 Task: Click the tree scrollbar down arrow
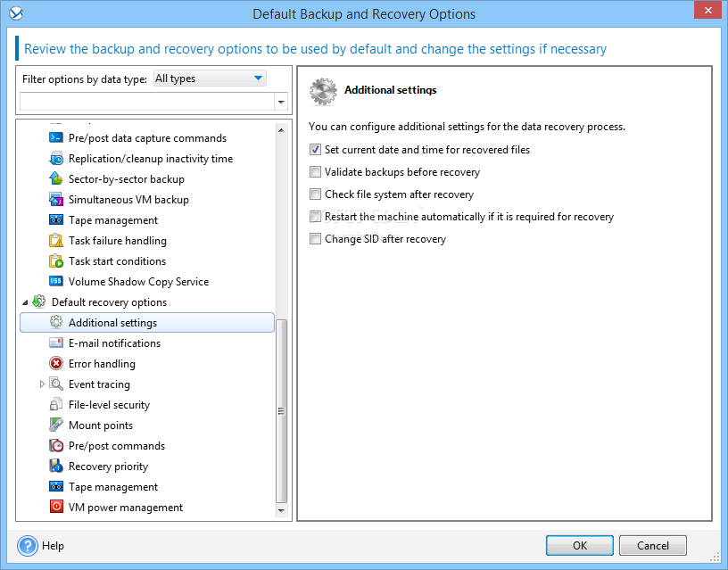281,510
